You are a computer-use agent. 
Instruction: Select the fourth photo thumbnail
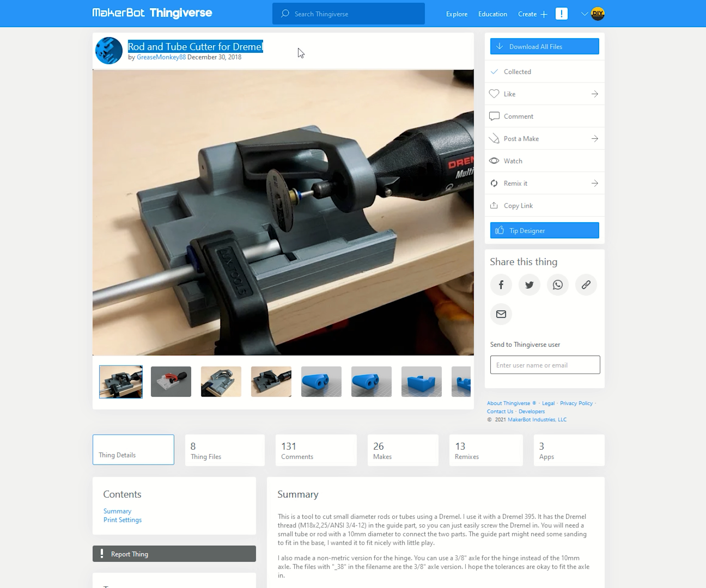point(271,382)
